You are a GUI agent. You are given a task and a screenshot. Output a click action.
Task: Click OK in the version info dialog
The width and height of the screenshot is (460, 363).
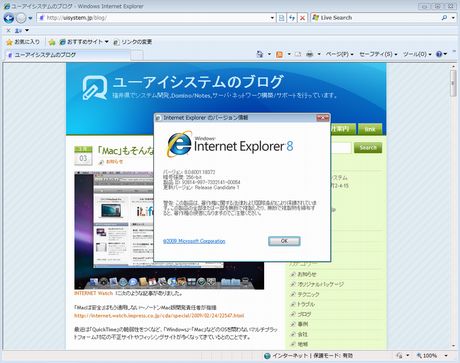click(x=284, y=241)
